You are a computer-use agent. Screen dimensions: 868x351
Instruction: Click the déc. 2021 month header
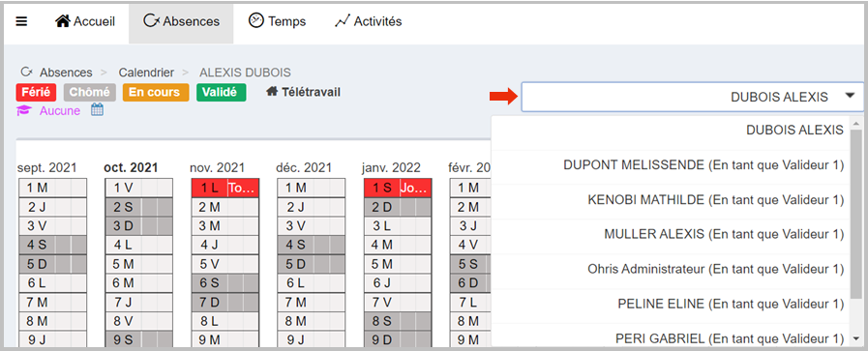click(304, 167)
